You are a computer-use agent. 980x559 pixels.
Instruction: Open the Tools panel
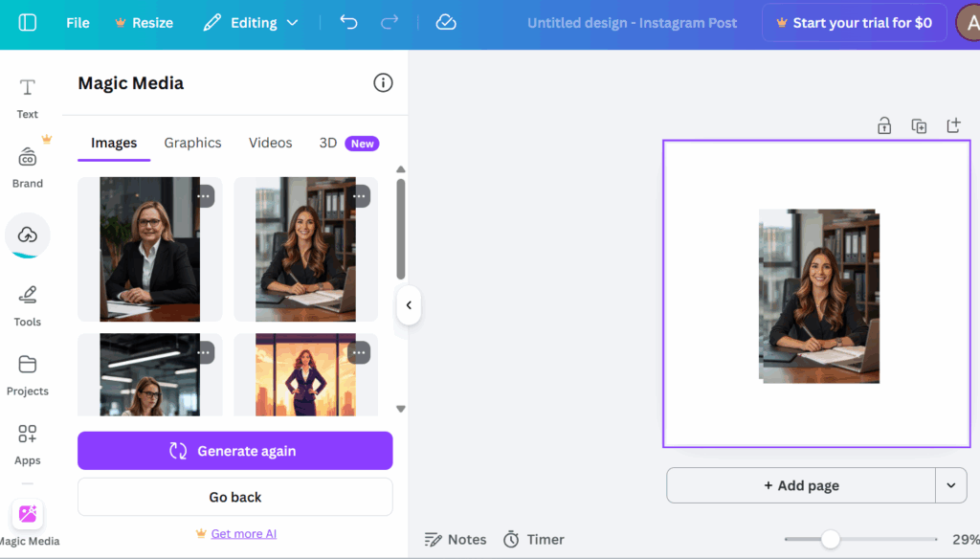click(x=27, y=304)
